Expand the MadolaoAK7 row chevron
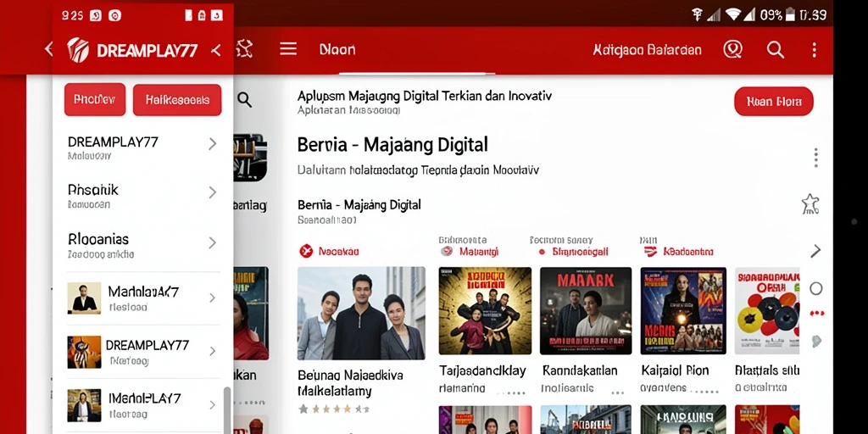 click(x=212, y=298)
